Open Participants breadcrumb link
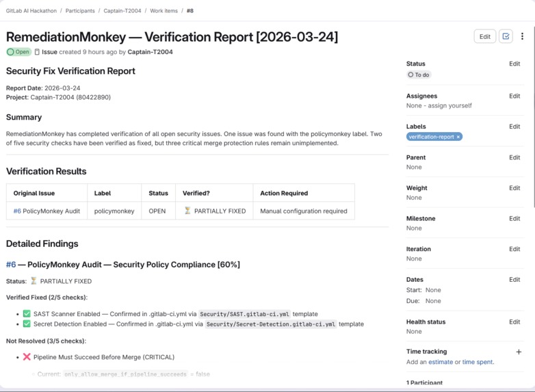 [80, 11]
